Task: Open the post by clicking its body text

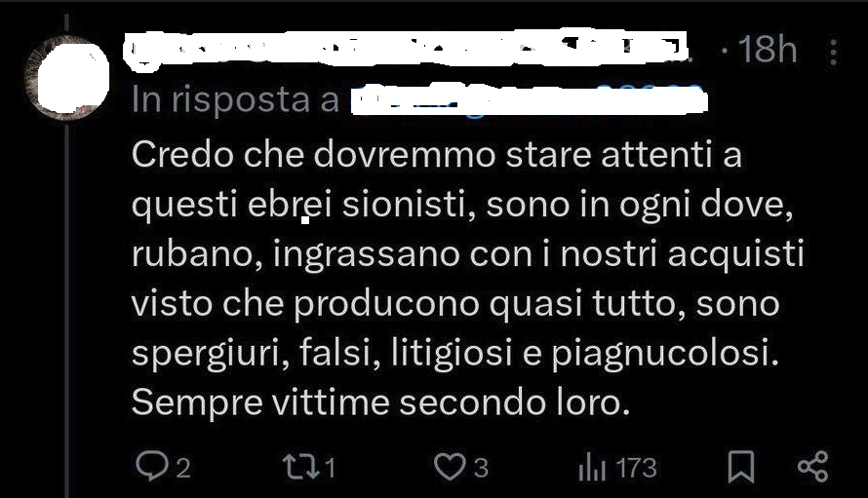Action: click(466, 278)
